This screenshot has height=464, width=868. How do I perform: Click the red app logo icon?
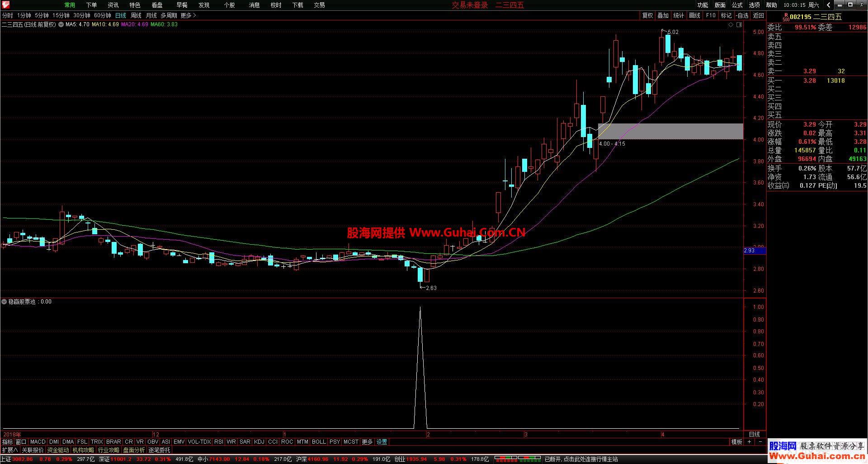[6, 5]
